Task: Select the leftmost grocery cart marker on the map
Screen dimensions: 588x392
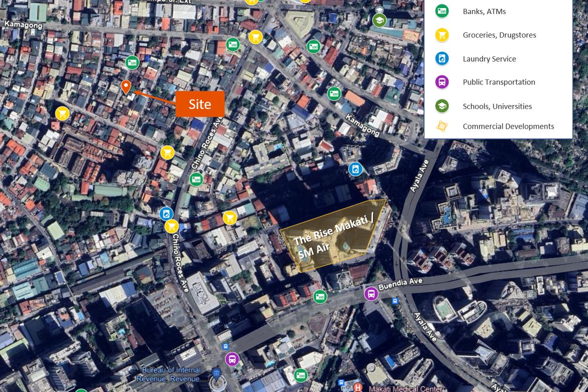Action: click(x=62, y=113)
